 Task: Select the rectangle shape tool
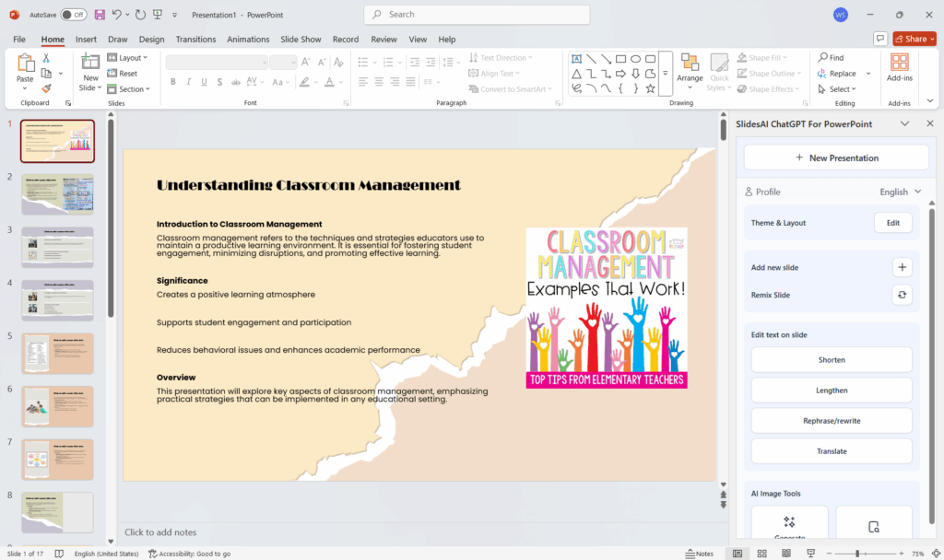pos(620,58)
